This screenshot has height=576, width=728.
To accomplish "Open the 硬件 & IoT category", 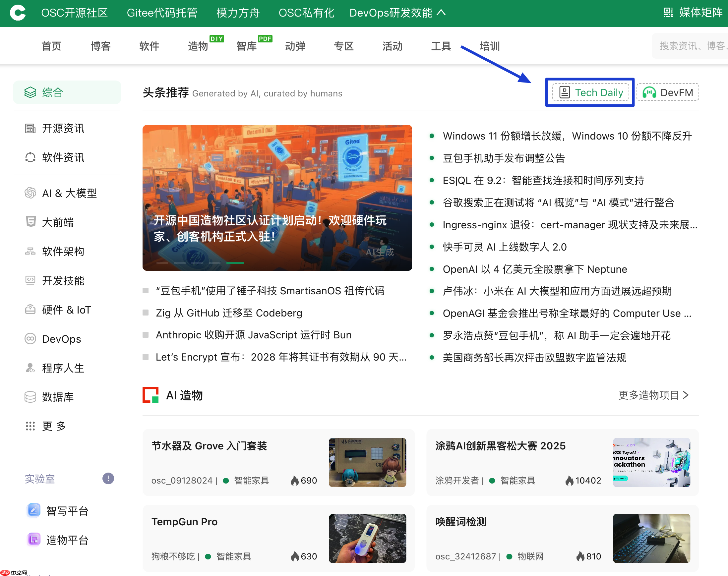I will pos(66,310).
